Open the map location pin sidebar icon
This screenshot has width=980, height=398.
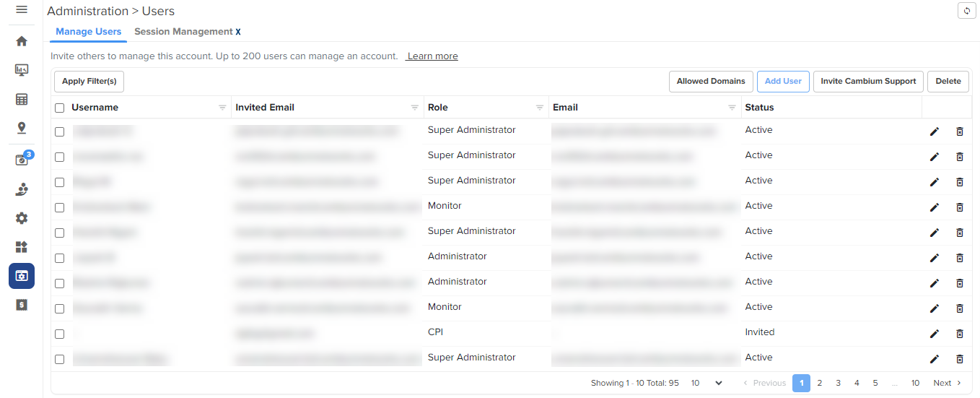click(x=22, y=128)
